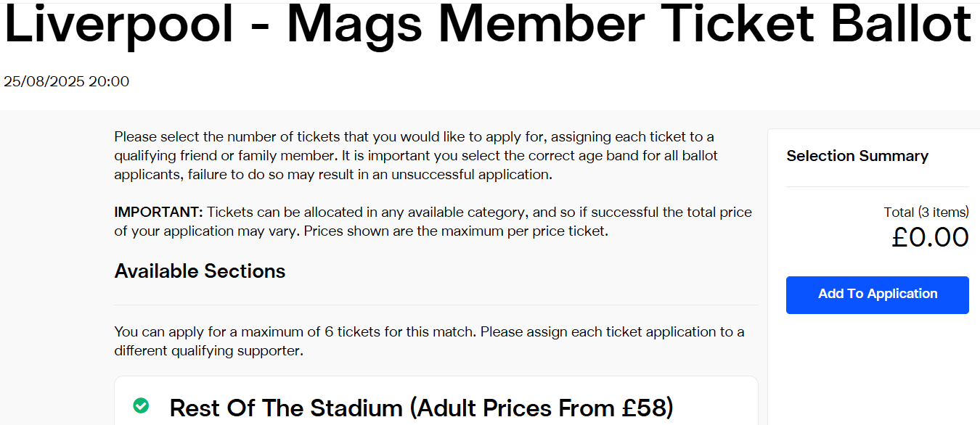Click the Add To Application button
This screenshot has width=980, height=425.
pyautogui.click(x=877, y=294)
